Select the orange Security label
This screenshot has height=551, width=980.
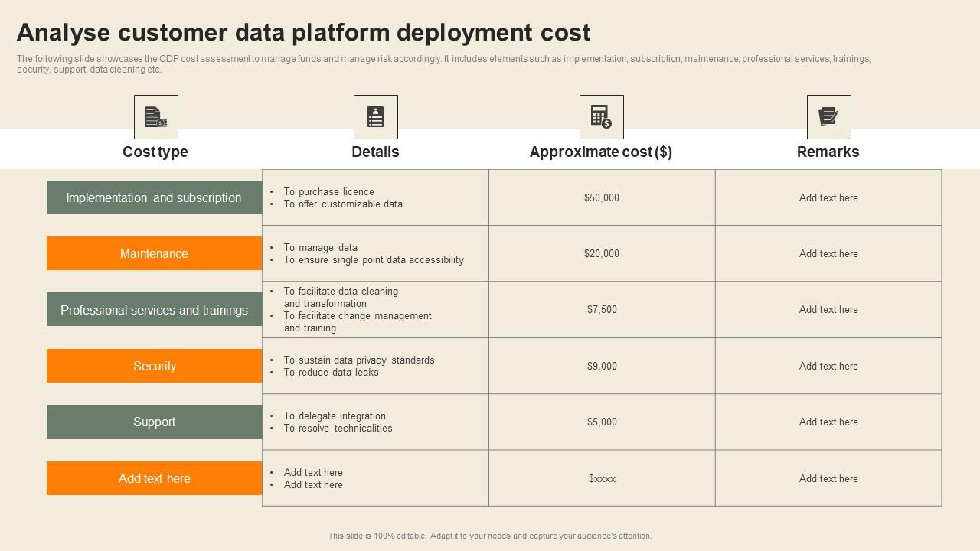coord(154,366)
